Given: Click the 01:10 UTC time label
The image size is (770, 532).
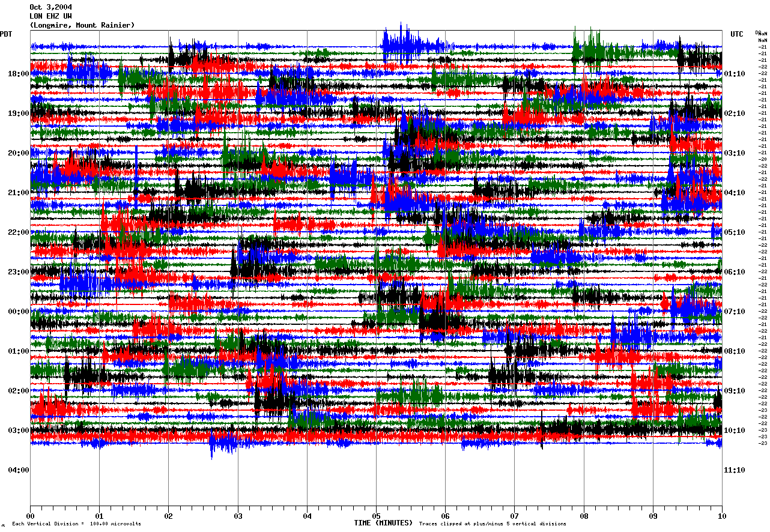Looking at the screenshot, I should pyautogui.click(x=735, y=74).
